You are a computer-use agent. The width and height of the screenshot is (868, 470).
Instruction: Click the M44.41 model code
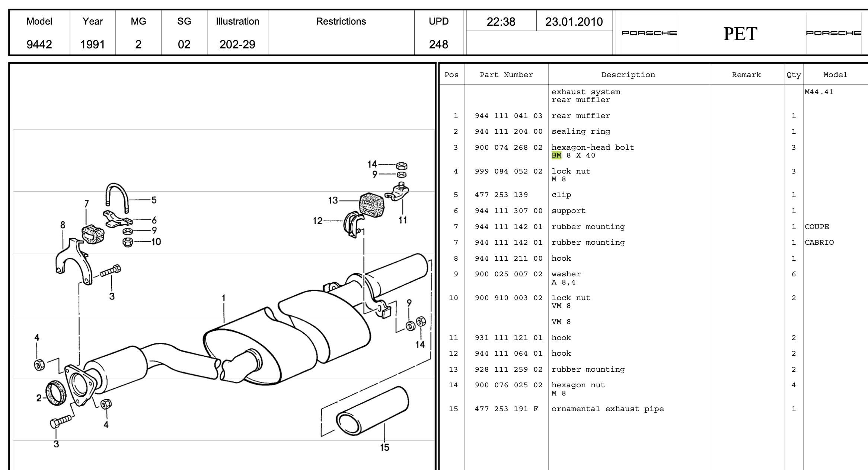point(819,92)
